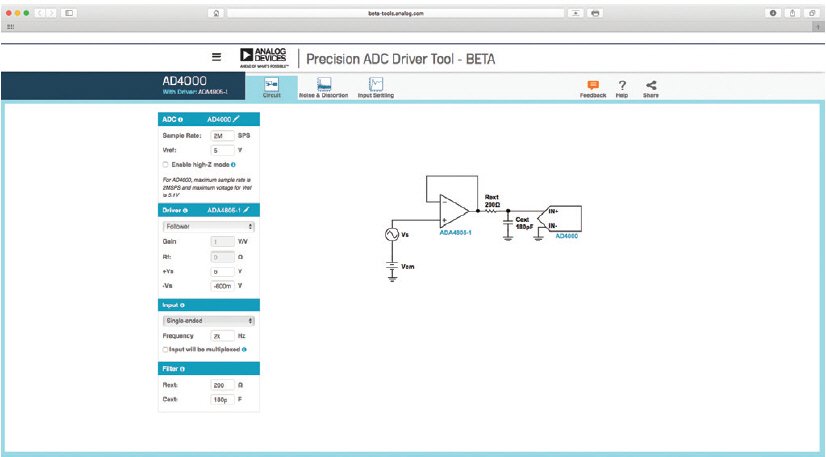The width and height of the screenshot is (826, 457).
Task: Edit the Driver part with pencil icon
Action: [246, 211]
